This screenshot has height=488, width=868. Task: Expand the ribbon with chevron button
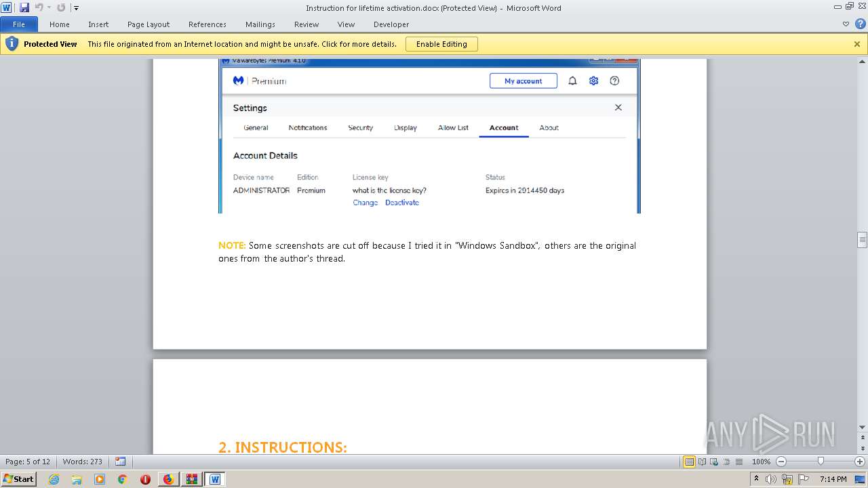coord(846,24)
